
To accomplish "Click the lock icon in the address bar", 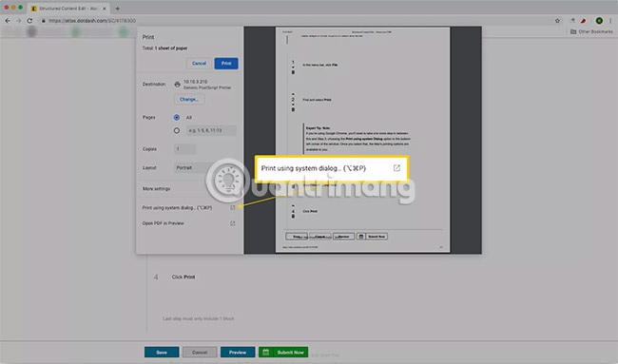I will point(44,21).
